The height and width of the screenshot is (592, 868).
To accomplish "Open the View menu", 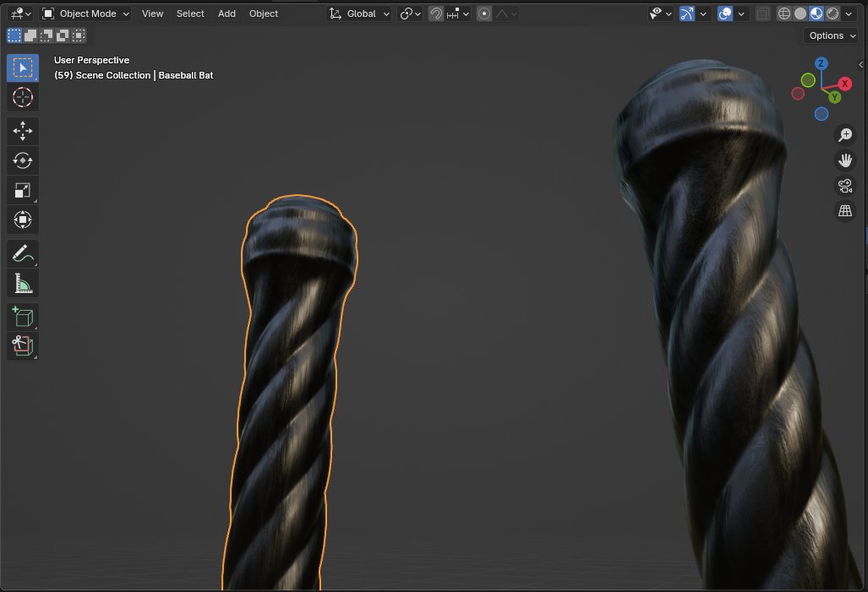I will tap(151, 13).
